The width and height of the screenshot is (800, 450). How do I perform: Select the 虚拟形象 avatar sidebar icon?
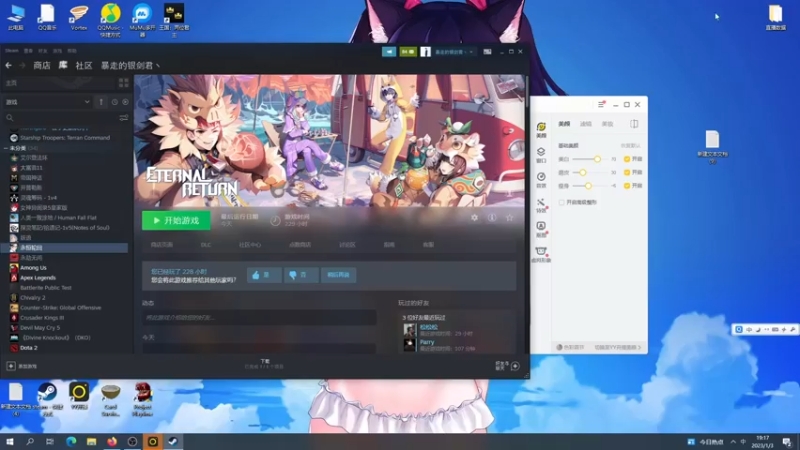541,255
